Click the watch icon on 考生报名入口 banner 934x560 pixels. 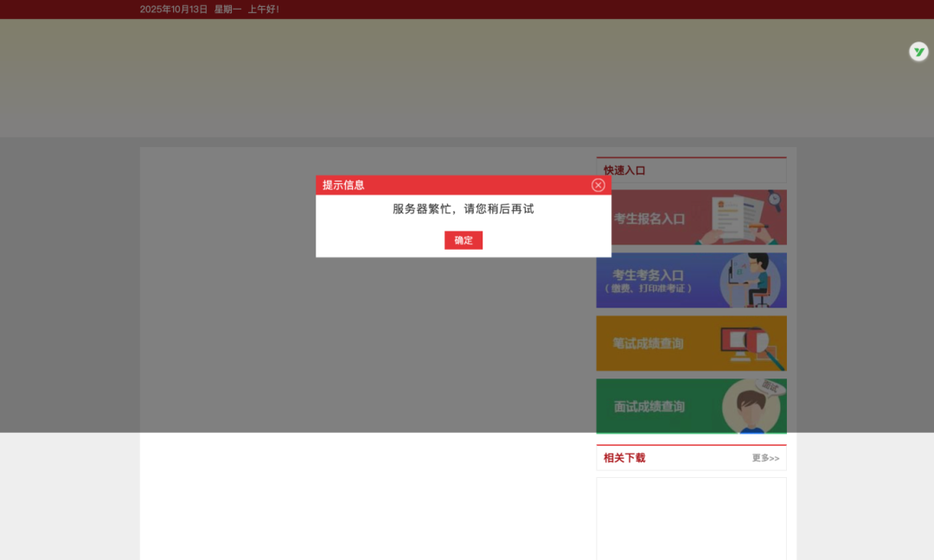774,200
